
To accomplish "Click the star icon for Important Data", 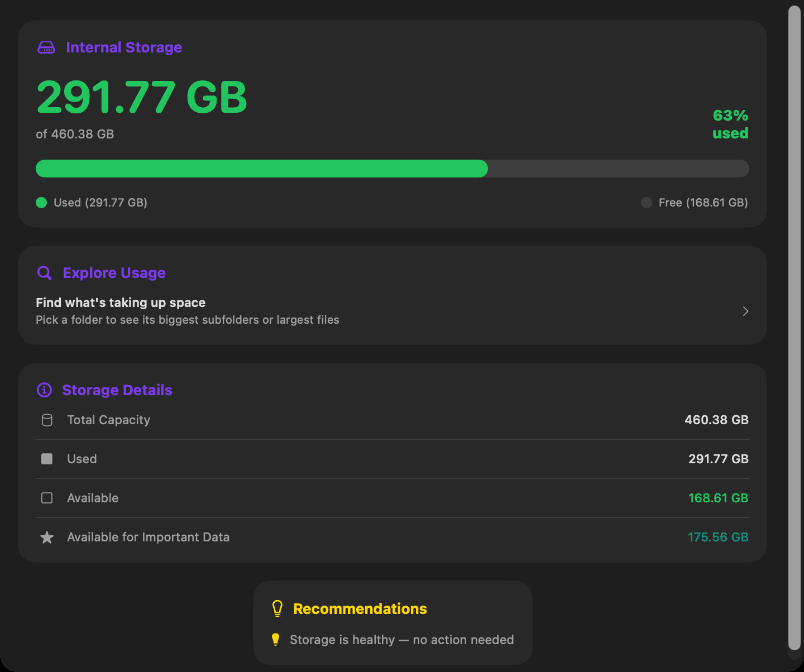I will tap(47, 537).
